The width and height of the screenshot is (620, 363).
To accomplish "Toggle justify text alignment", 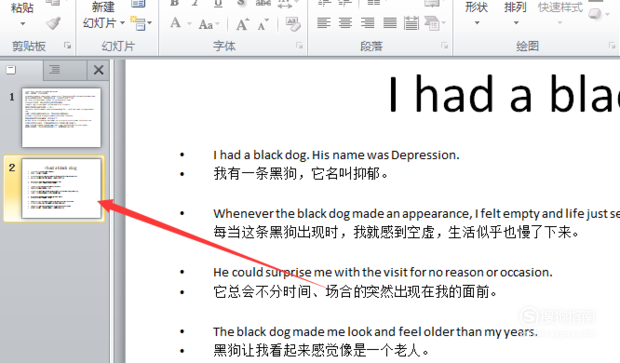I will pos(389,23).
